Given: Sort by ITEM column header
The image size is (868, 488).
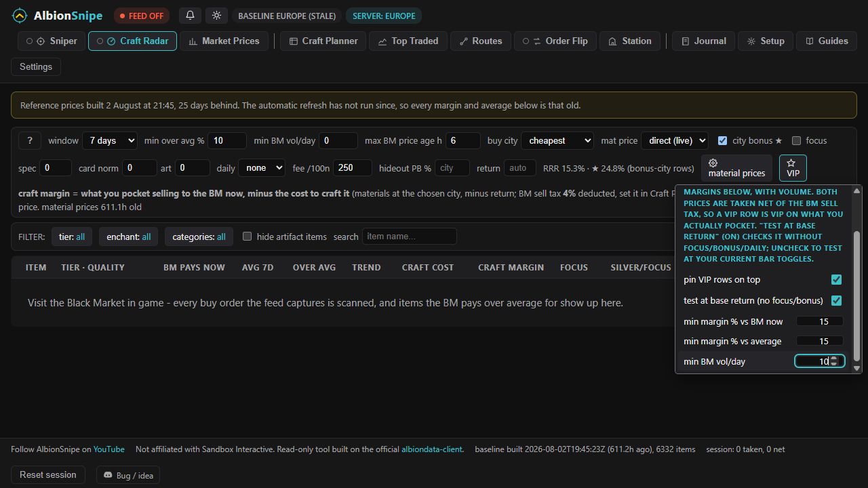Looking at the screenshot, I should (x=36, y=267).
